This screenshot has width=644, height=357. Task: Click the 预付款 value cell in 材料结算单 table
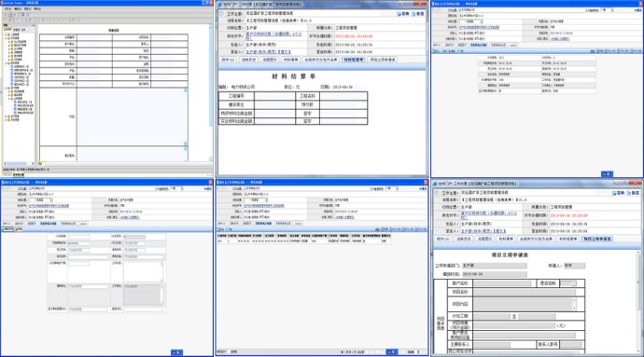[343, 104]
